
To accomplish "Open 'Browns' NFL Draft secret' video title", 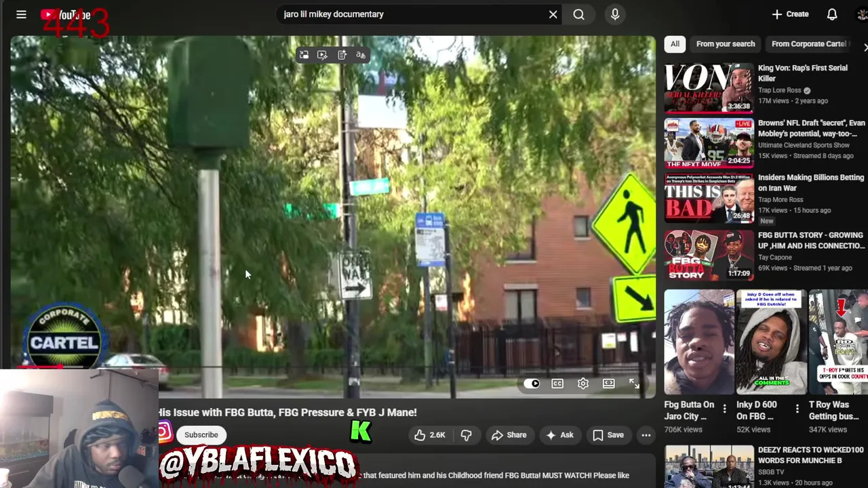I will (x=812, y=128).
